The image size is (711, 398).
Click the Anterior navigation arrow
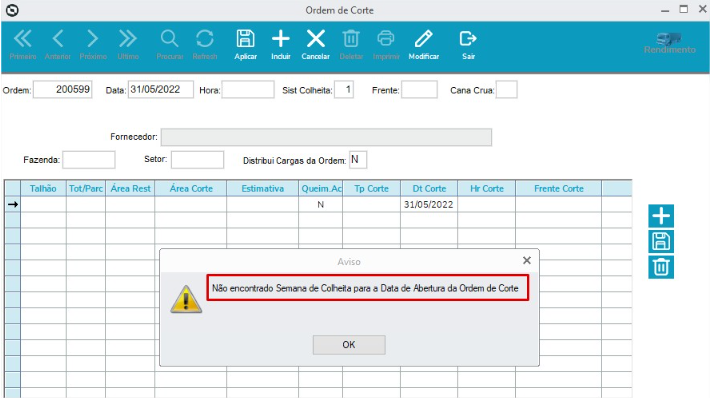[58, 45]
